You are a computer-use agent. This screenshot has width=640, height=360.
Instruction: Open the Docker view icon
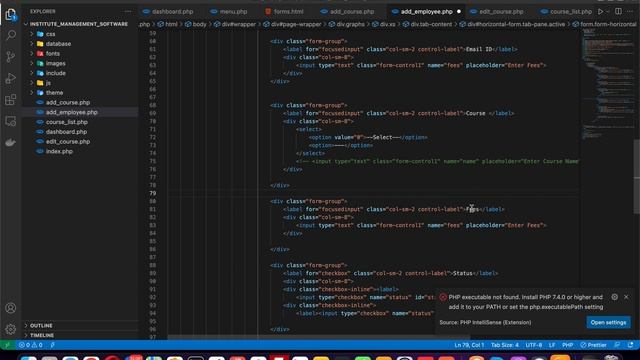11,142
